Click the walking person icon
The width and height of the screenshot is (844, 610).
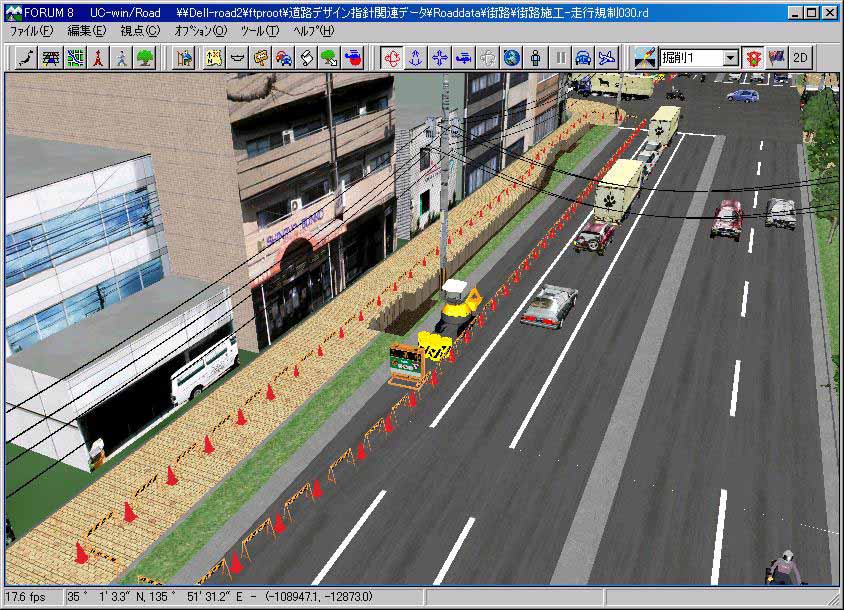(122, 58)
